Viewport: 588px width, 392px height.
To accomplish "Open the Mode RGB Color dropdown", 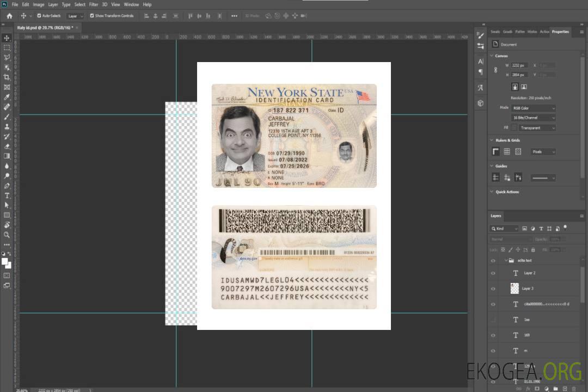I will [x=534, y=108].
